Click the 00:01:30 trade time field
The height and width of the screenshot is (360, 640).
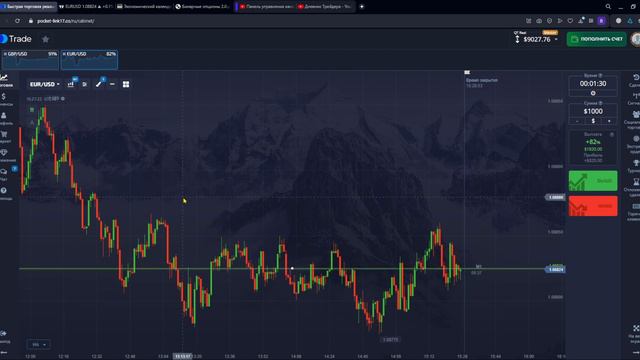(x=593, y=84)
